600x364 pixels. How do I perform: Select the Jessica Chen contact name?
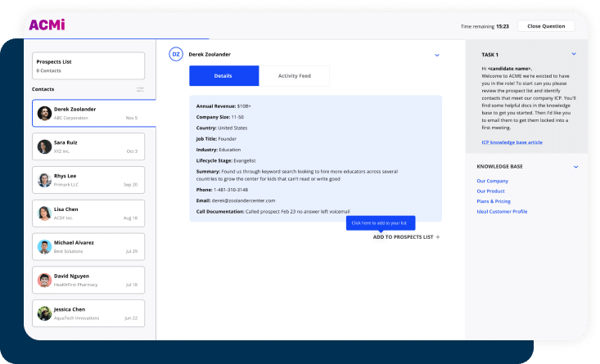point(70,309)
